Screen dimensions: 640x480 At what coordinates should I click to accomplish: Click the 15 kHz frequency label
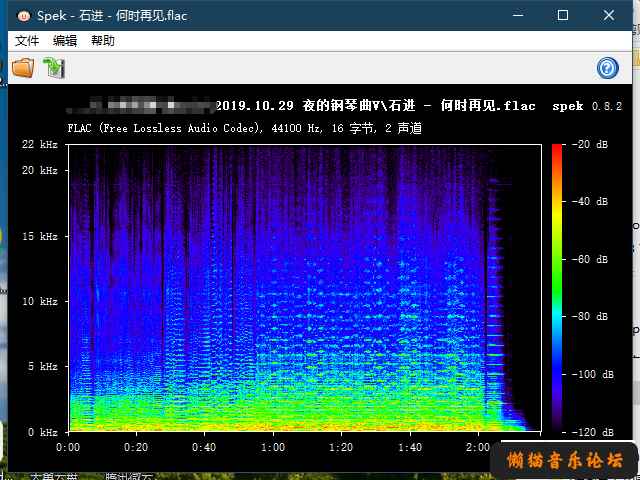pyautogui.click(x=40, y=236)
